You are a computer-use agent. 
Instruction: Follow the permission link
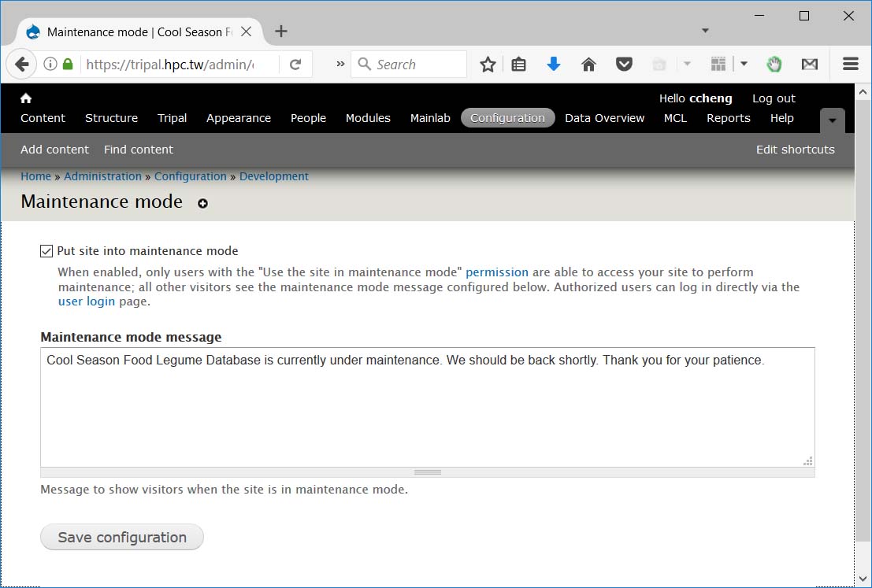coord(496,272)
